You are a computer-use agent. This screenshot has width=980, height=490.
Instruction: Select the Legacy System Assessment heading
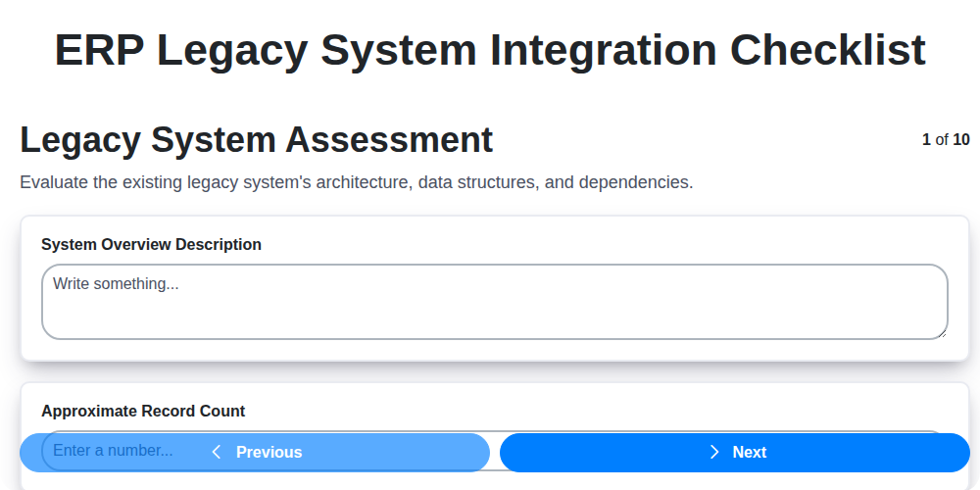[257, 140]
